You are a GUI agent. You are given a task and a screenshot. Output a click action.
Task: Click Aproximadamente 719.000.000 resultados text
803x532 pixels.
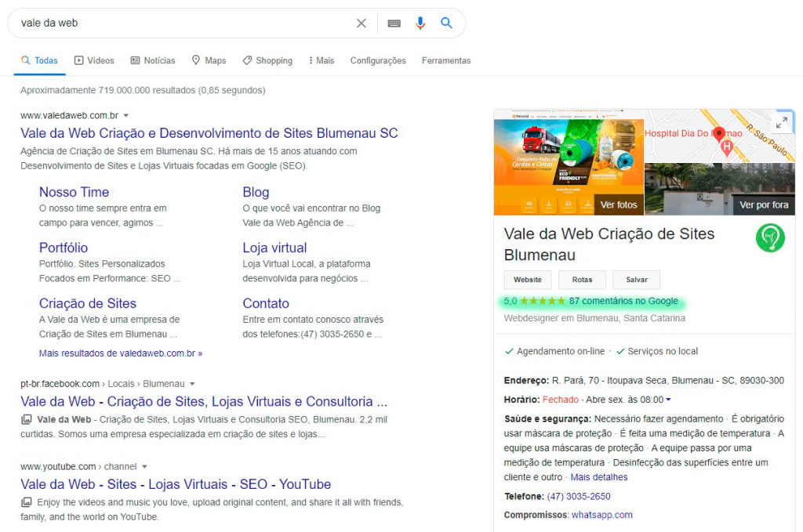(143, 90)
